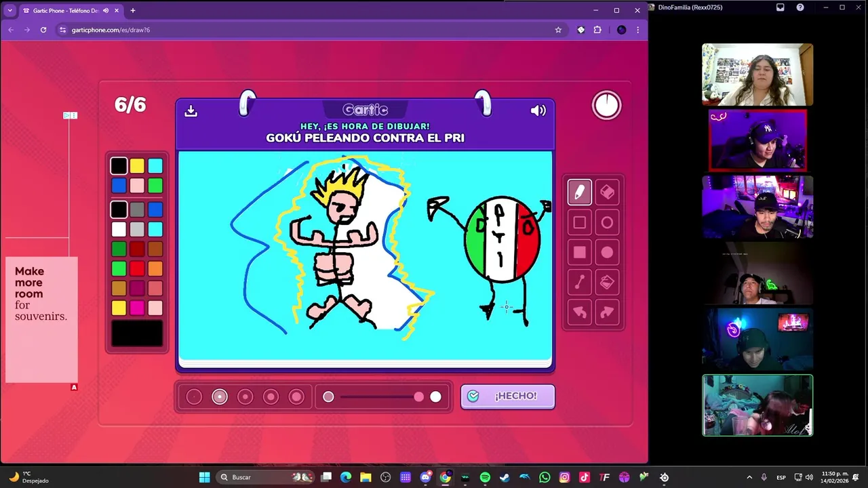Viewport: 868px width, 488px height.
Task: Select the red-bordered video feed in DinoFamilia
Action: (757, 141)
